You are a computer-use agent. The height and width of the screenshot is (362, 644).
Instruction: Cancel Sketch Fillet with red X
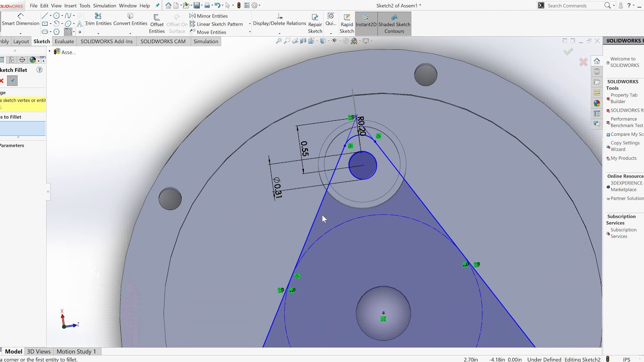tap(2, 80)
